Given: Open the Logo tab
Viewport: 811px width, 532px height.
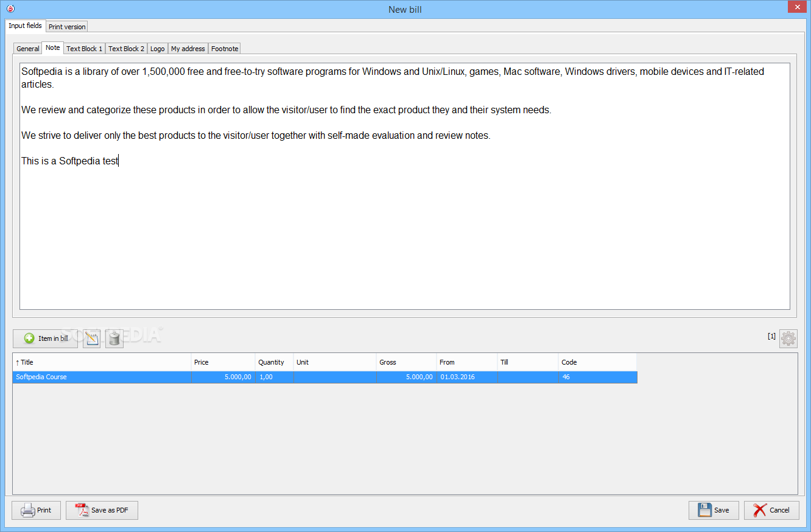Looking at the screenshot, I should click(158, 49).
